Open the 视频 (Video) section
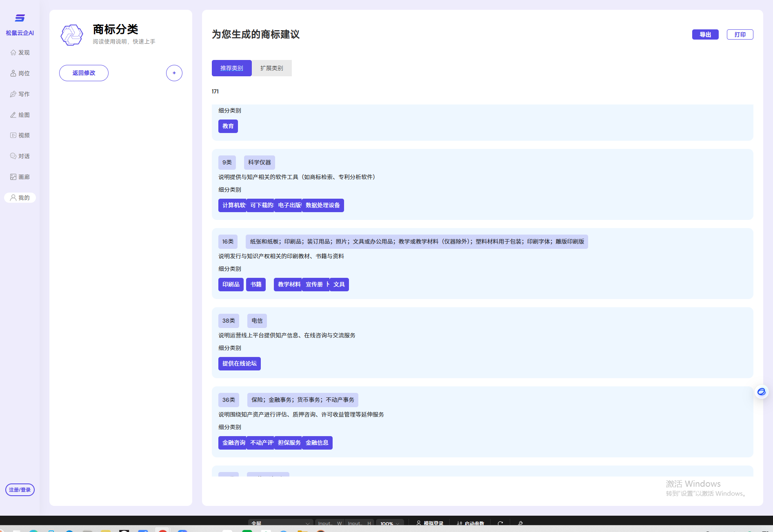 tap(20, 135)
